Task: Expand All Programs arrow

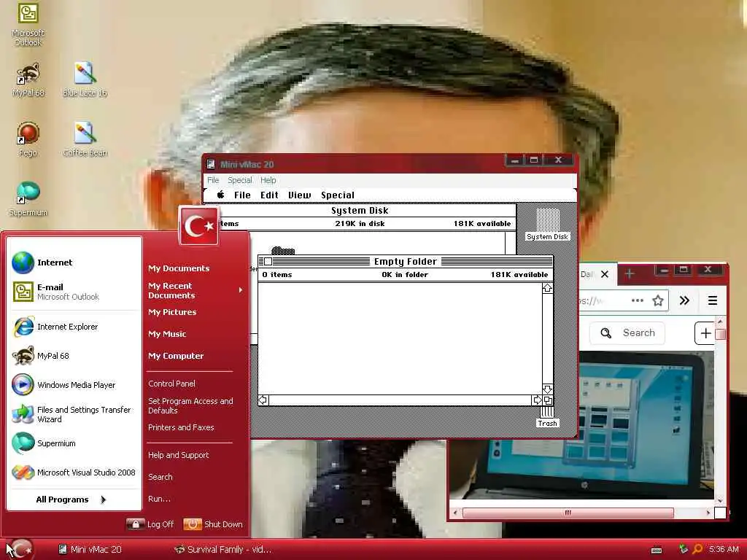Action: tap(104, 499)
